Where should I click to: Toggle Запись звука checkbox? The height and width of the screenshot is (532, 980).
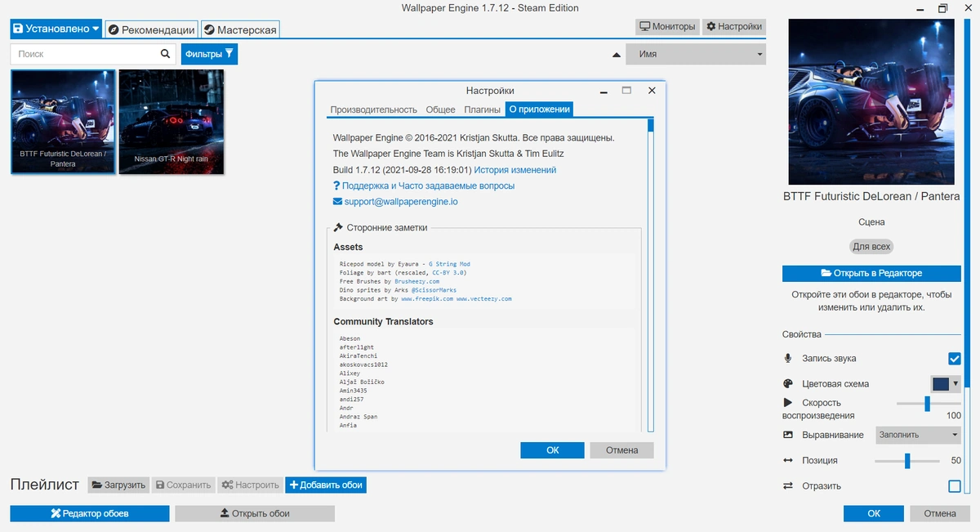[954, 358]
